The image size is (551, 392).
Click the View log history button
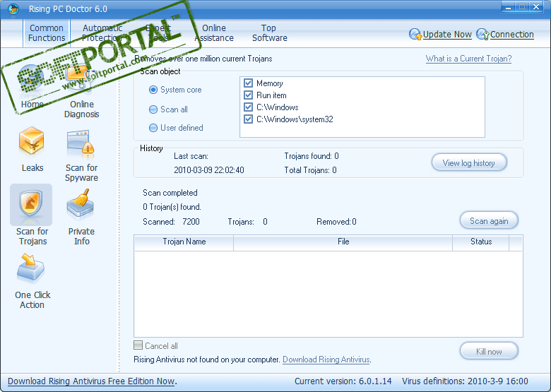469,162
